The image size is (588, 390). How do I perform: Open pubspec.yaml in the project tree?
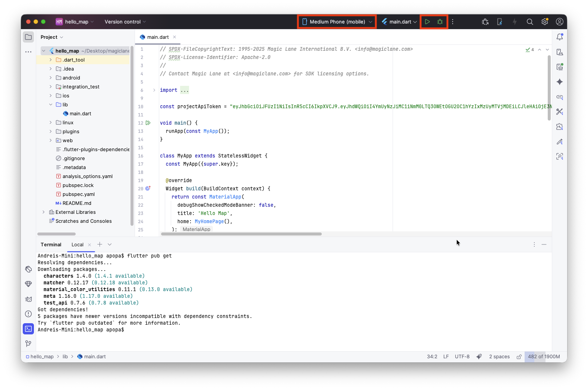pos(79,194)
